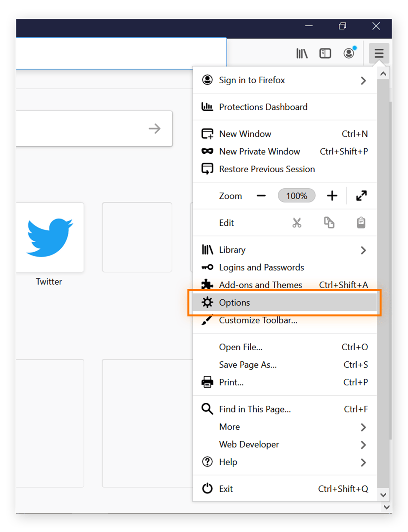The height and width of the screenshot is (532, 408).
Task: Select the Cut scissors icon
Action: [x=297, y=222]
